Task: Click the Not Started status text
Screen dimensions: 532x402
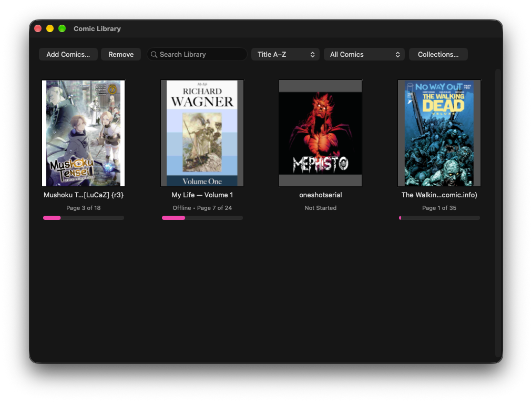Action: point(320,208)
